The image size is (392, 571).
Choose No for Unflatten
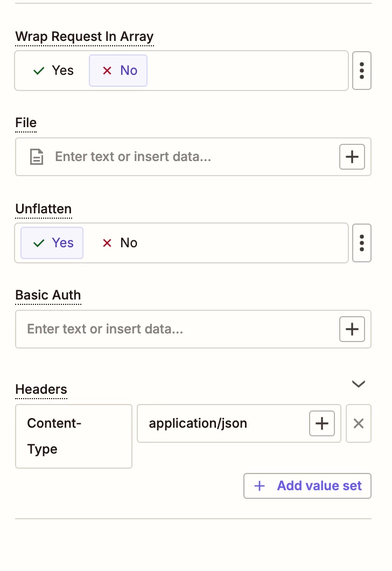(120, 243)
